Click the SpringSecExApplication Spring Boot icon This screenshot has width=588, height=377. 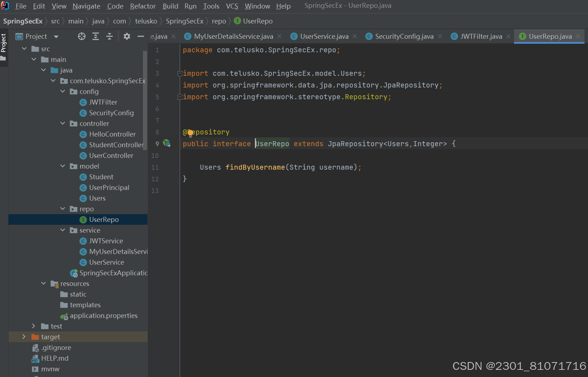pos(74,273)
